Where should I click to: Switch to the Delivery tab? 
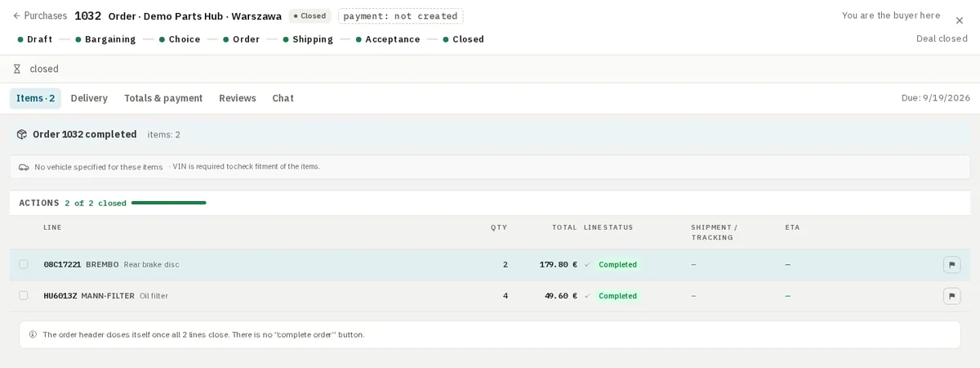(x=89, y=98)
